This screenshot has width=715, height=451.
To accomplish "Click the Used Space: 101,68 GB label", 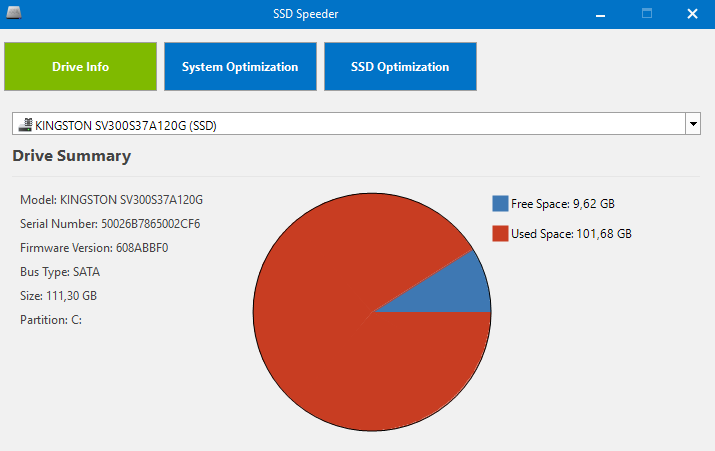I will point(571,234).
